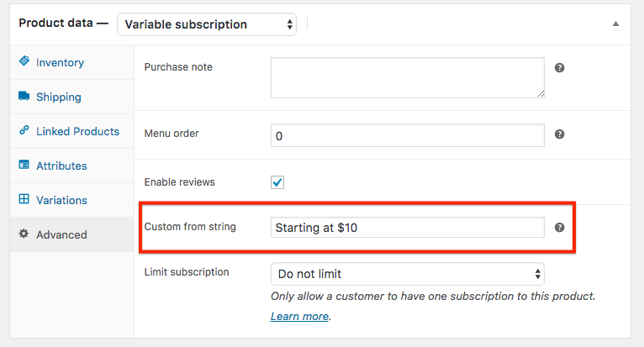Uncheck the Enable reviews checkbox
The width and height of the screenshot is (644, 347).
pyautogui.click(x=277, y=182)
